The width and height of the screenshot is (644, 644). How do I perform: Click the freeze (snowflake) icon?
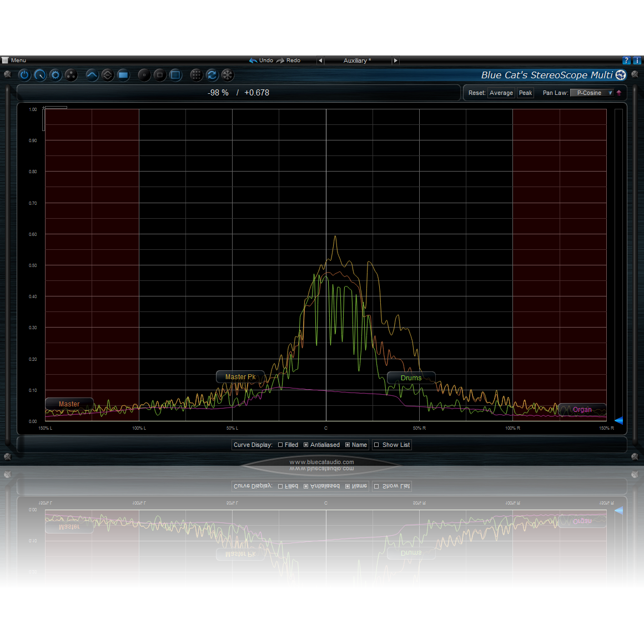pos(228,75)
